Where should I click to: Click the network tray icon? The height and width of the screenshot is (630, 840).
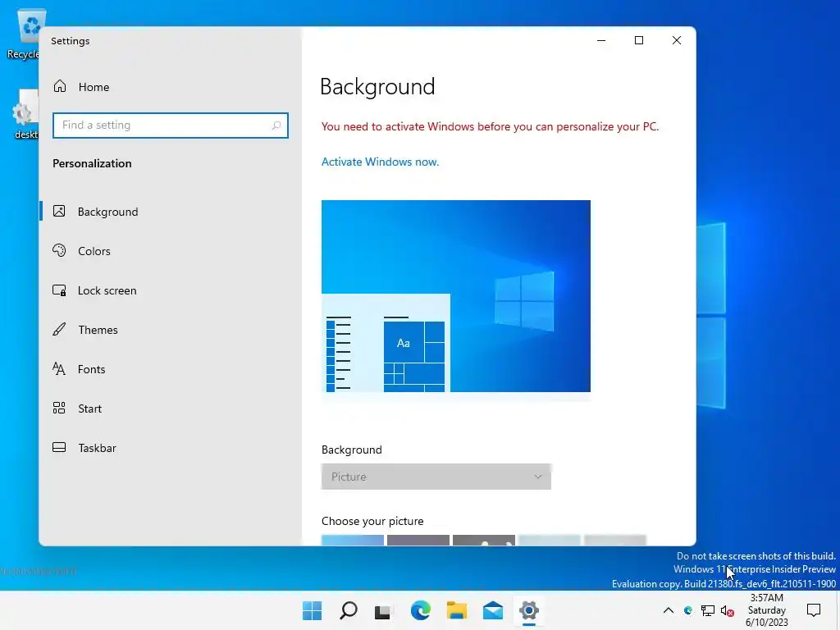pyautogui.click(x=708, y=610)
